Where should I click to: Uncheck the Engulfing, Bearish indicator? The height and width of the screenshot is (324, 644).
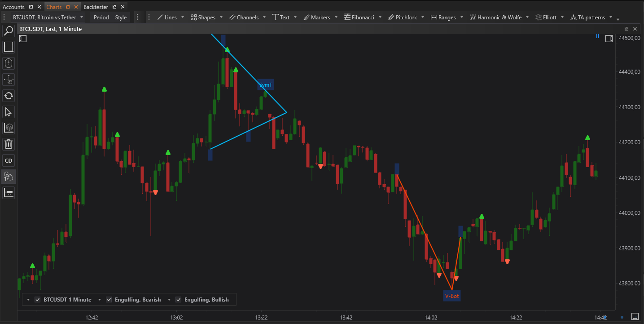click(x=109, y=299)
